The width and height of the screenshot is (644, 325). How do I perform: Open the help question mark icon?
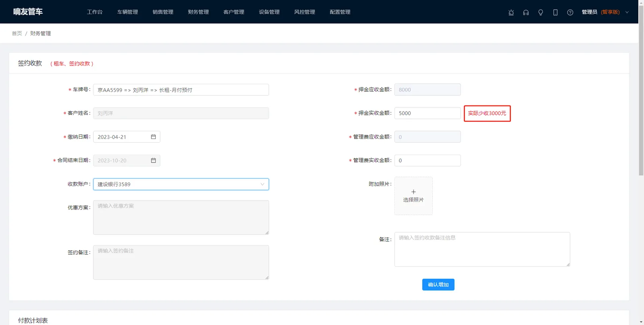point(570,12)
